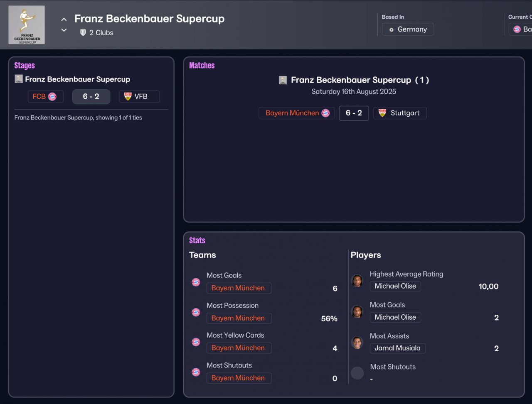Go to previous competition with up chevron

point(64,20)
